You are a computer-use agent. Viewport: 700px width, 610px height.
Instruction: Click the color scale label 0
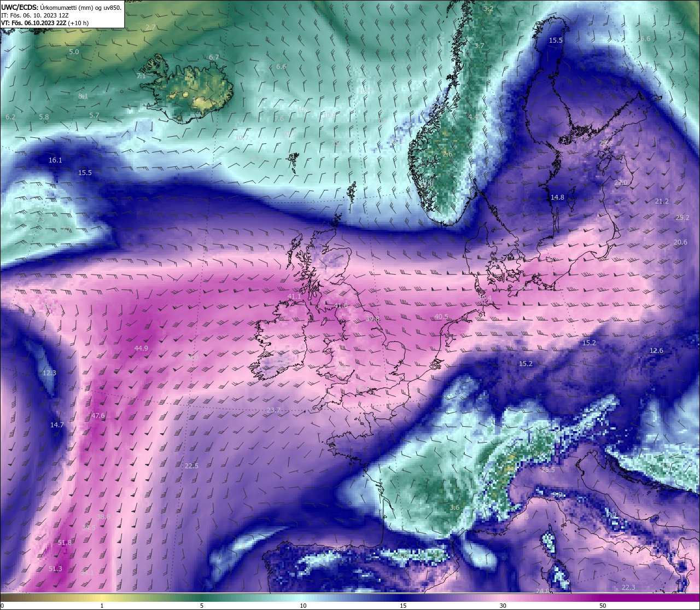(x=2, y=606)
